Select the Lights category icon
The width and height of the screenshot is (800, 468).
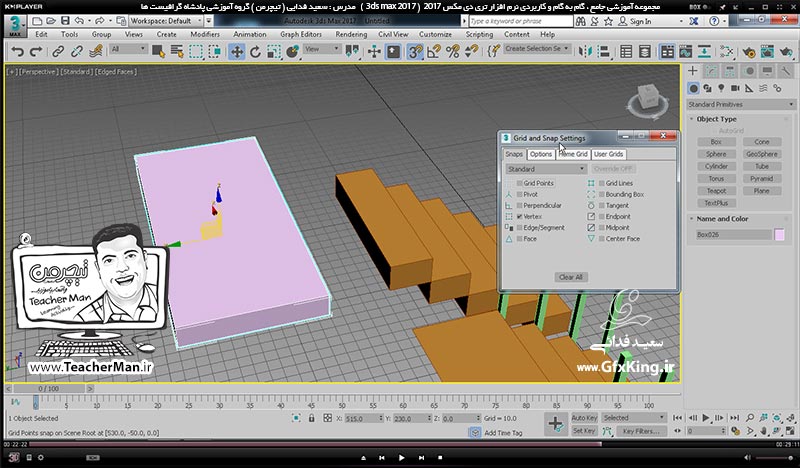click(x=721, y=88)
